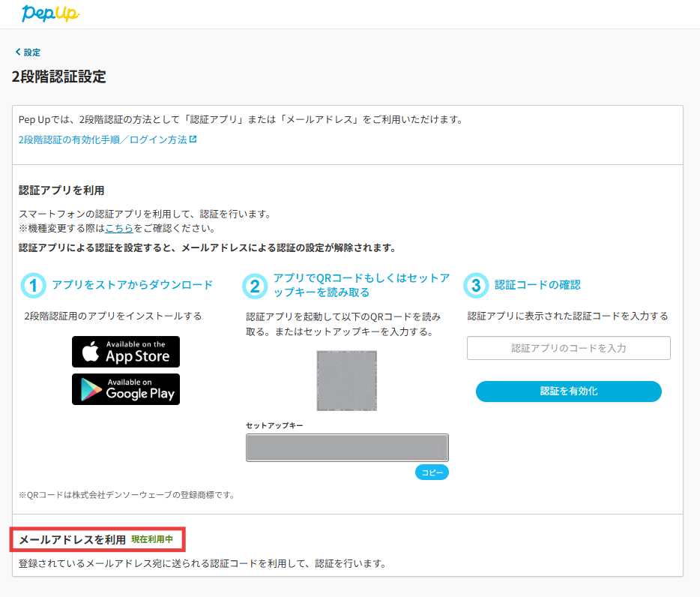Click メールアドレスを利用 heading
Viewport: 700px width, 597px height.
pos(72,540)
